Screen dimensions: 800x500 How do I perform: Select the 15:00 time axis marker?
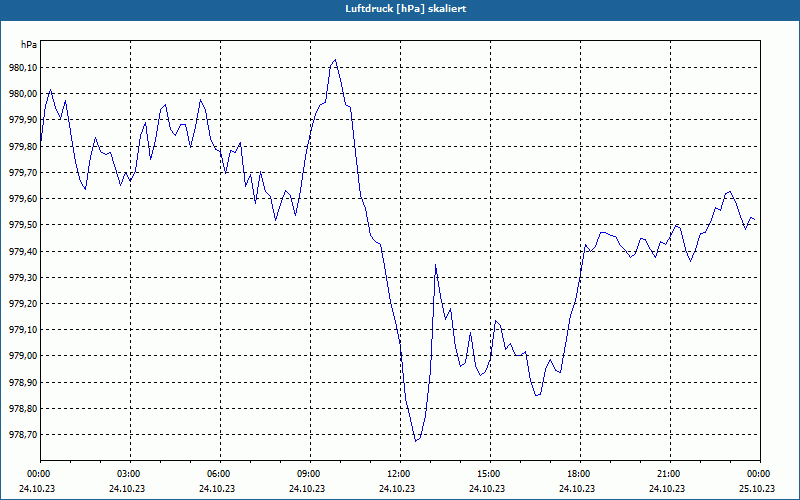tap(490, 474)
